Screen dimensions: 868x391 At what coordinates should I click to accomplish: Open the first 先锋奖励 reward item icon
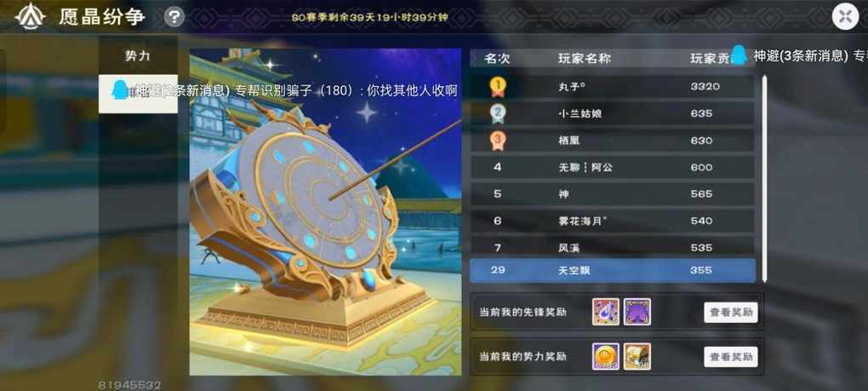[606, 312]
